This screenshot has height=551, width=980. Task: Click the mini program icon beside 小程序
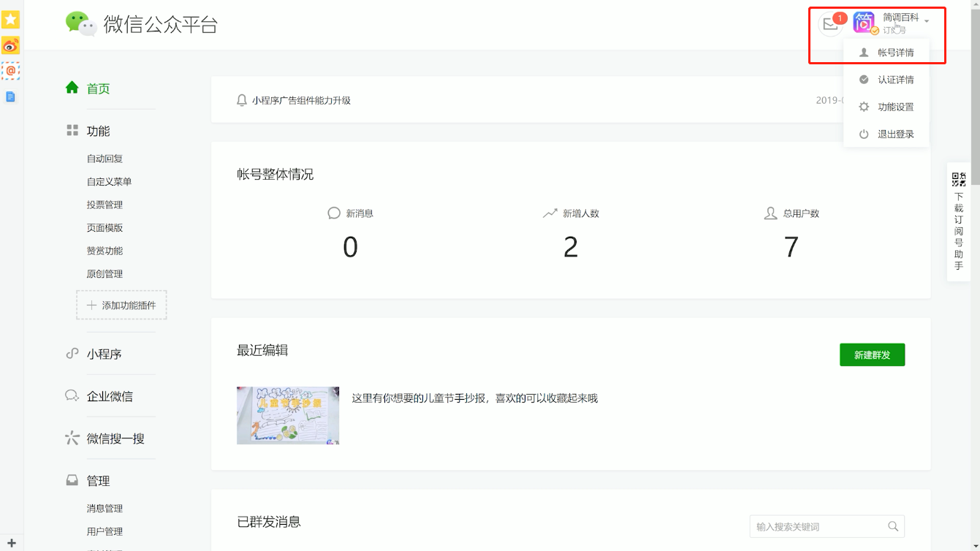click(x=72, y=354)
